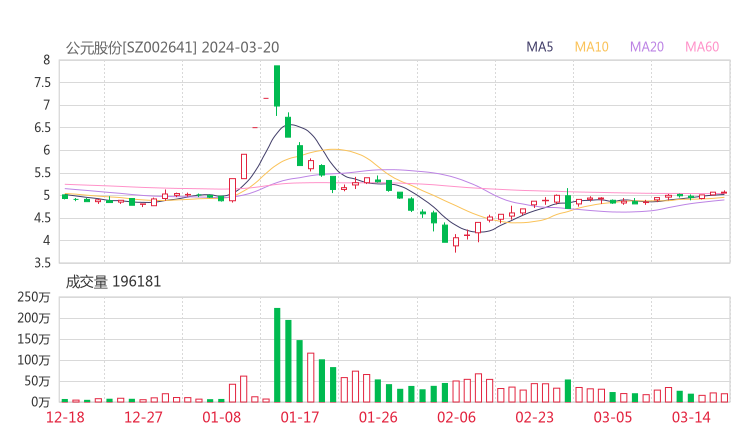Click the volume axis label 50万

[37, 381]
